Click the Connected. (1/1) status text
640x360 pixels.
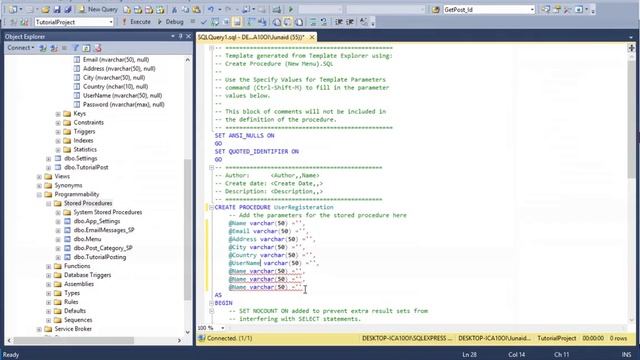tap(229, 338)
